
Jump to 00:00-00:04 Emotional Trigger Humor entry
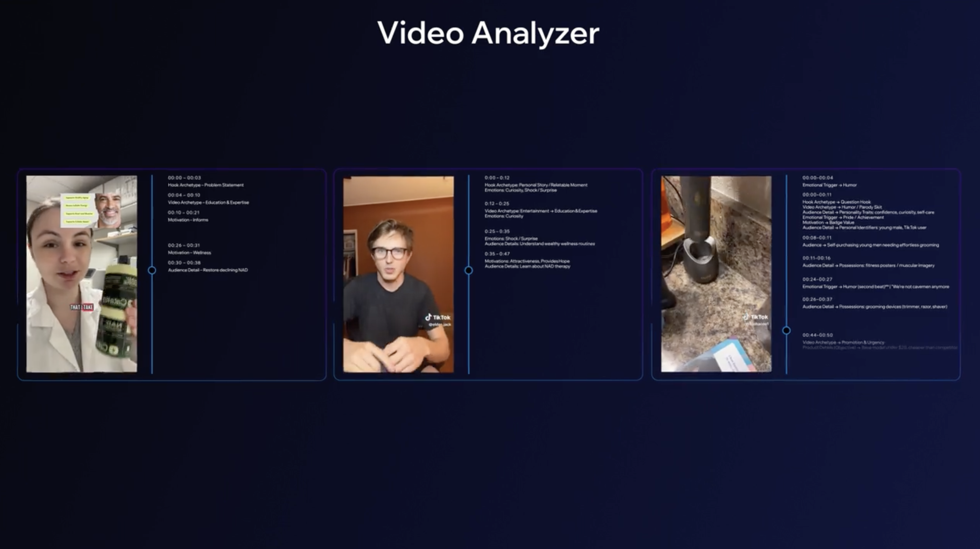829,182
